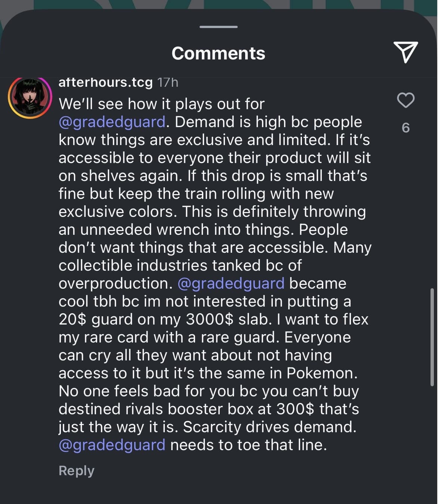Image resolution: width=438 pixels, height=504 pixels.
Task: Tap the Comments header title
Action: tap(219, 53)
